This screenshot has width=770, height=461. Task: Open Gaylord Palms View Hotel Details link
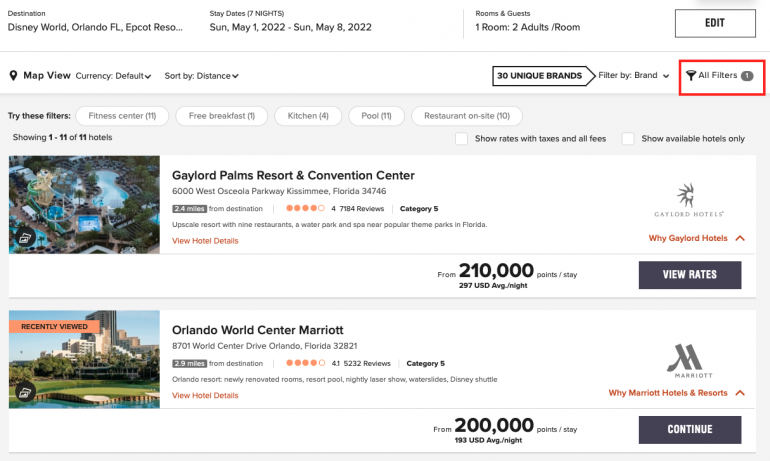pyautogui.click(x=205, y=241)
